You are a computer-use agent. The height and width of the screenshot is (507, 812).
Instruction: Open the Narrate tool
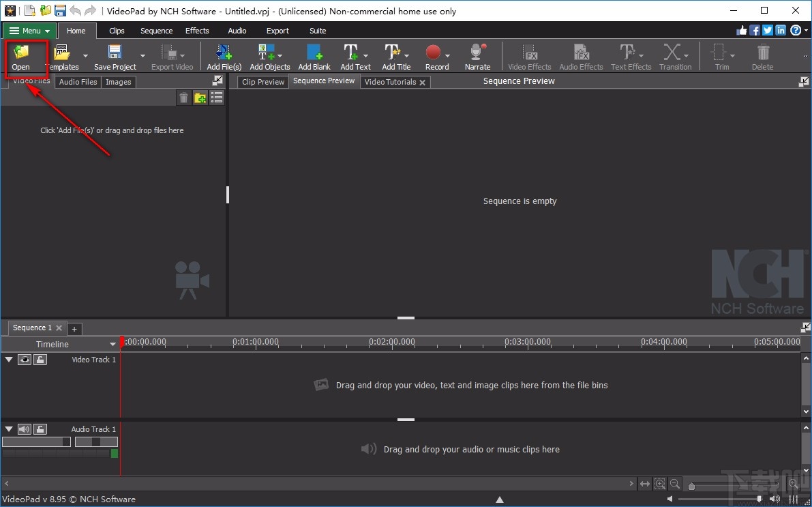tap(477, 56)
